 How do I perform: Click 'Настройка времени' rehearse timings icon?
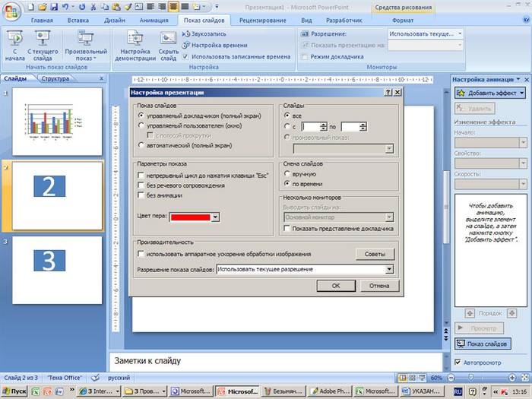[x=187, y=46]
